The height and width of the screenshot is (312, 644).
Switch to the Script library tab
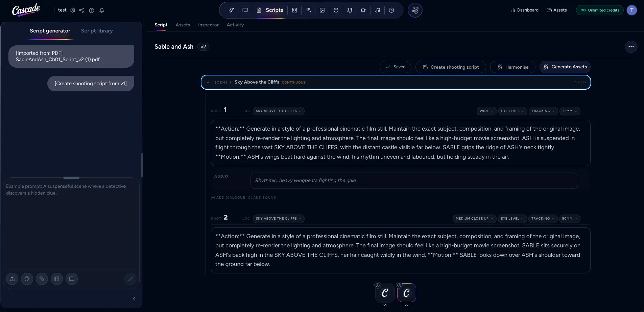tap(97, 31)
